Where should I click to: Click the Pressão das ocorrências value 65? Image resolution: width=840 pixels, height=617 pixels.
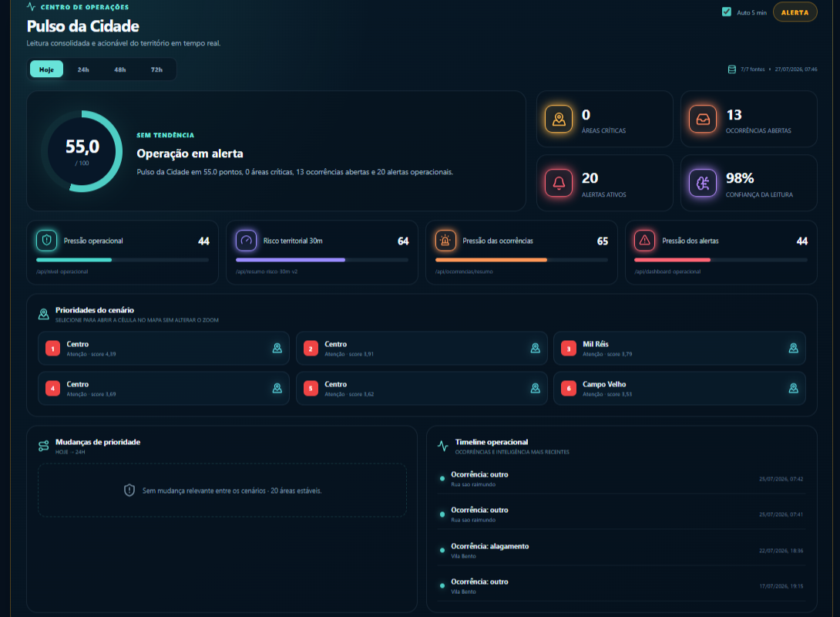click(603, 241)
